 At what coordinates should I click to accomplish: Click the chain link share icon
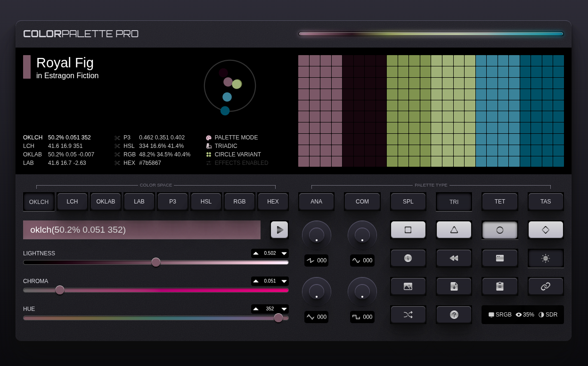546,286
